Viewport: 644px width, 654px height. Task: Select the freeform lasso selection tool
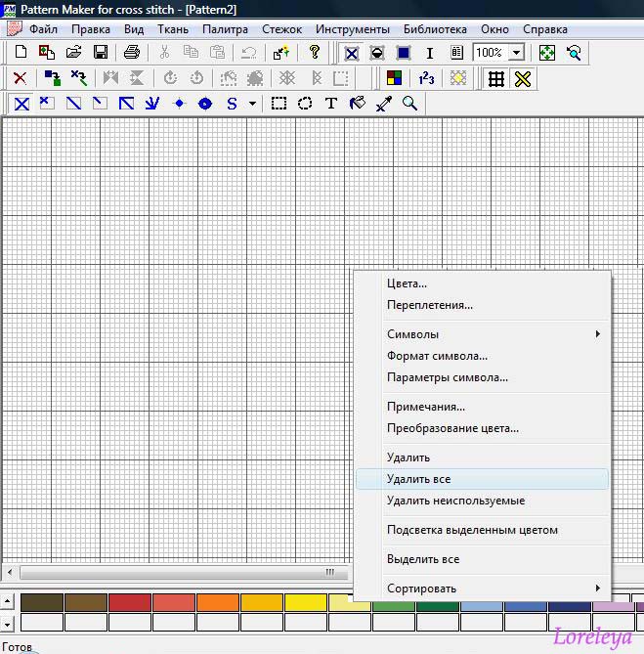pyautogui.click(x=305, y=103)
